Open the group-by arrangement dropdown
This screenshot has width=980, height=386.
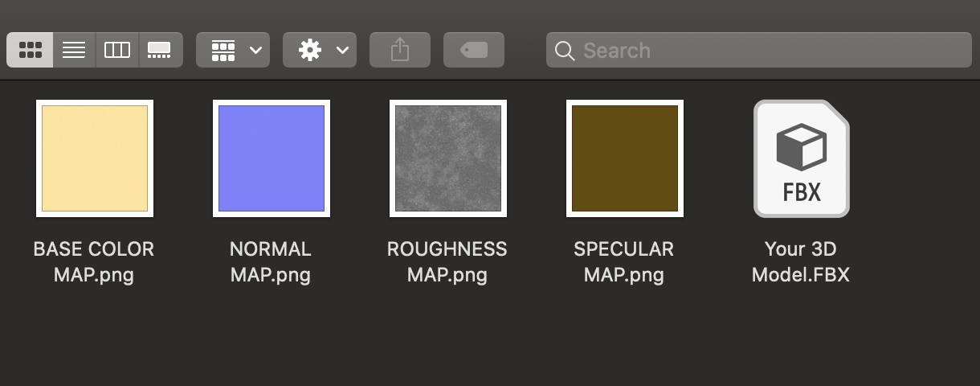(233, 50)
